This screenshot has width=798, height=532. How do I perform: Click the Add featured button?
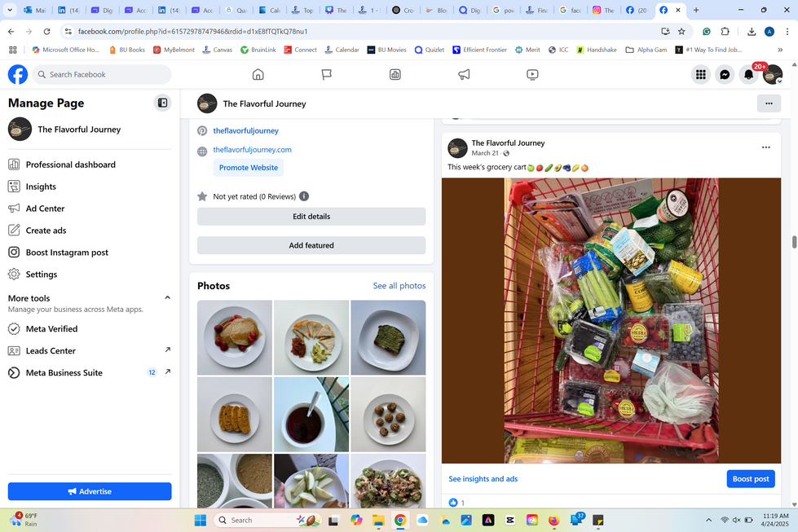click(x=311, y=245)
